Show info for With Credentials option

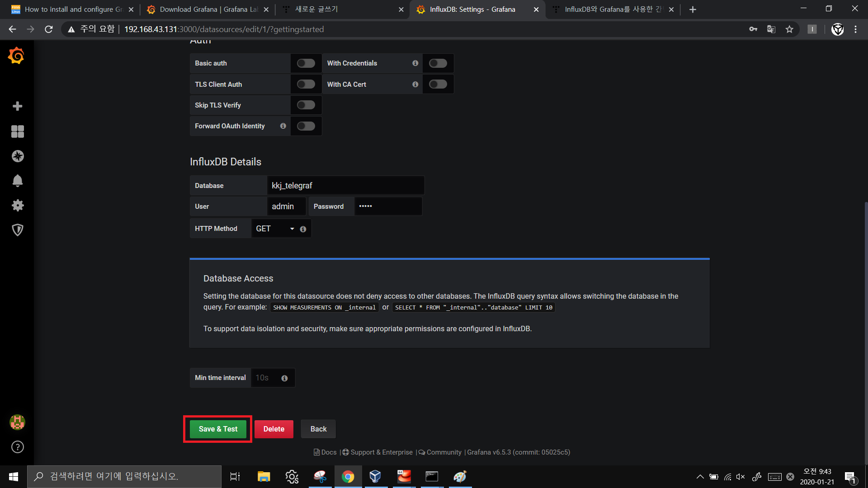(x=415, y=63)
